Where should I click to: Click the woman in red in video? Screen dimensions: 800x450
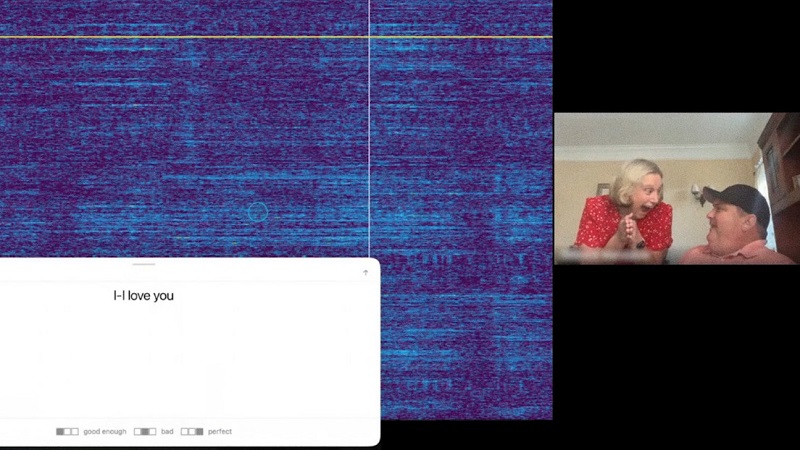tap(628, 209)
